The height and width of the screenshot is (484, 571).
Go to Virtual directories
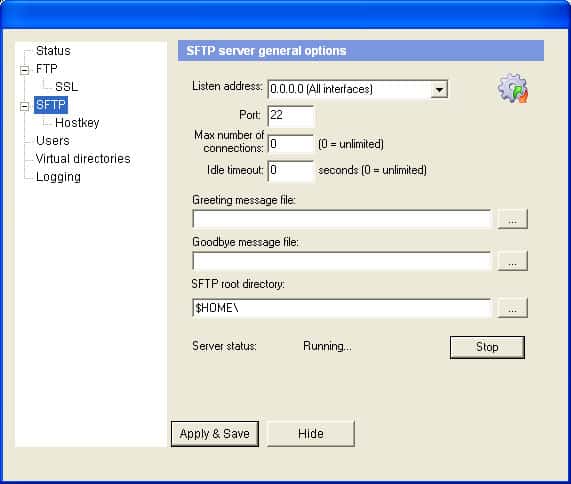coord(83,159)
